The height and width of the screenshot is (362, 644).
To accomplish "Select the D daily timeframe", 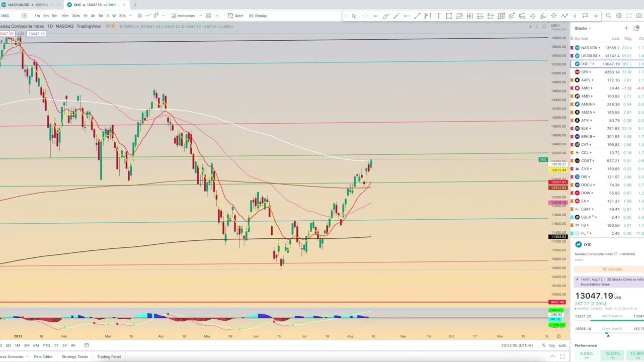I will pyautogui.click(x=108, y=16).
